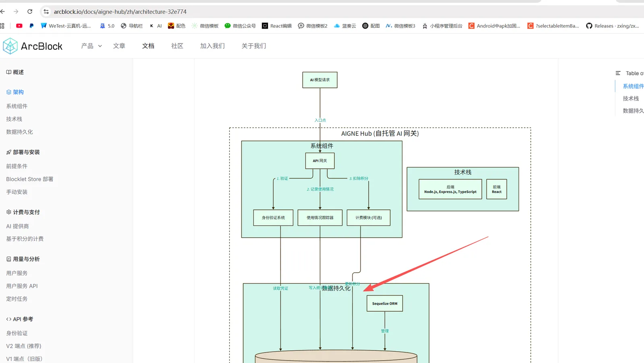Toggle the Table of contents icon

pyautogui.click(x=618, y=73)
